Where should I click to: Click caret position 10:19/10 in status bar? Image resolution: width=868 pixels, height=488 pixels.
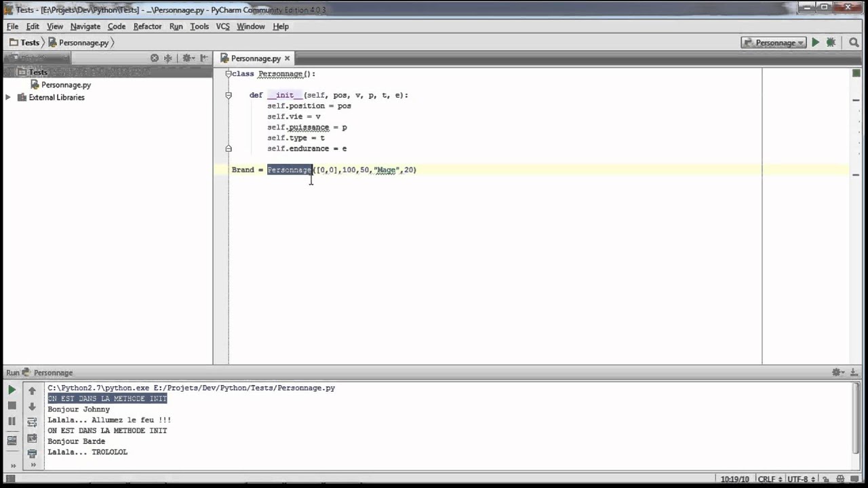pos(735,479)
